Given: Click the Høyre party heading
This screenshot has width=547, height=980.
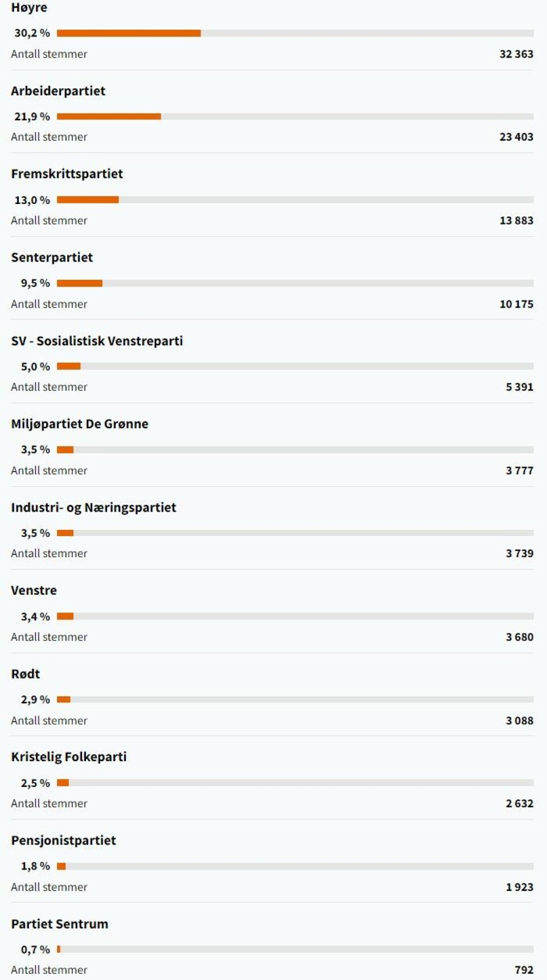Looking at the screenshot, I should tap(29, 8).
